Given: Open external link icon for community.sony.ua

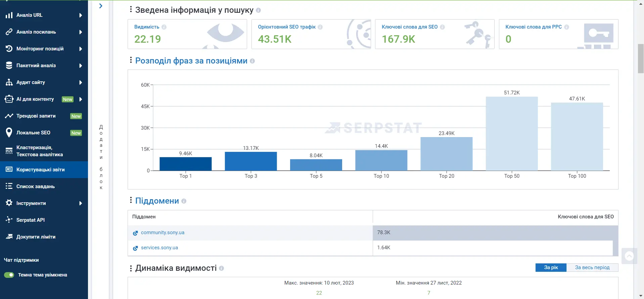Looking at the screenshot, I should 135,233.
